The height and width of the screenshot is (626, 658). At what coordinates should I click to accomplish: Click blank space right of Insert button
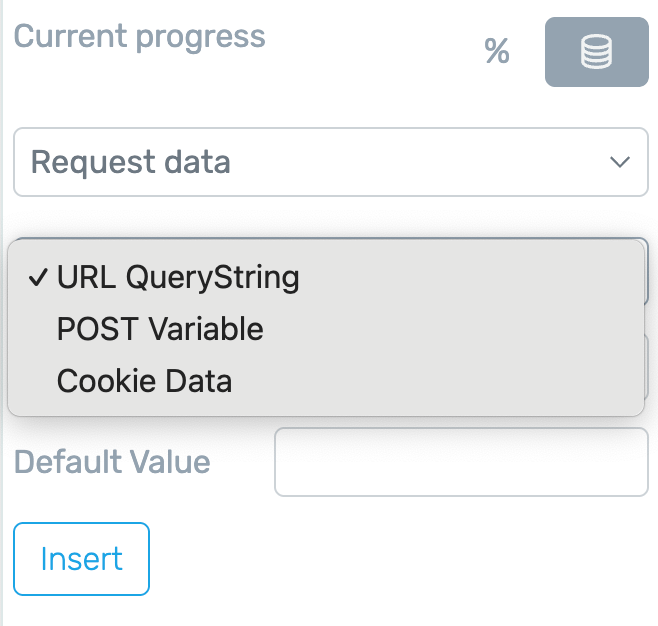pyautogui.click(x=399, y=559)
